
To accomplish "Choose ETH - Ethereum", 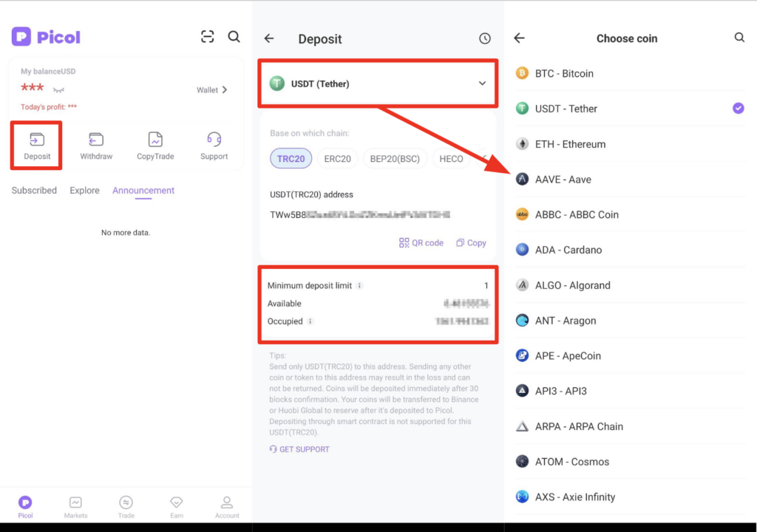I will tap(631, 144).
